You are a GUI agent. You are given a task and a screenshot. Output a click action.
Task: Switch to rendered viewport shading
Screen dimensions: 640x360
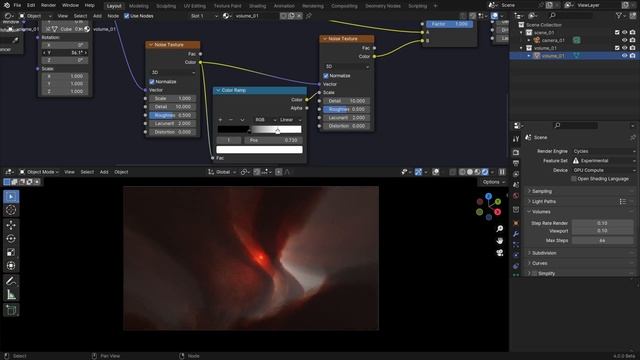[485, 172]
